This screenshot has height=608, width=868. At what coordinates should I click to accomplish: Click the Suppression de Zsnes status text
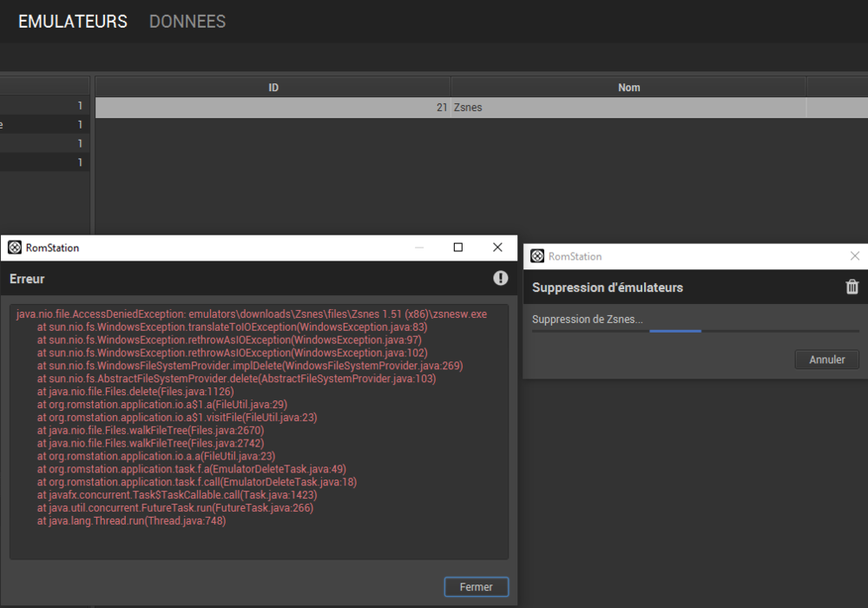pyautogui.click(x=588, y=319)
